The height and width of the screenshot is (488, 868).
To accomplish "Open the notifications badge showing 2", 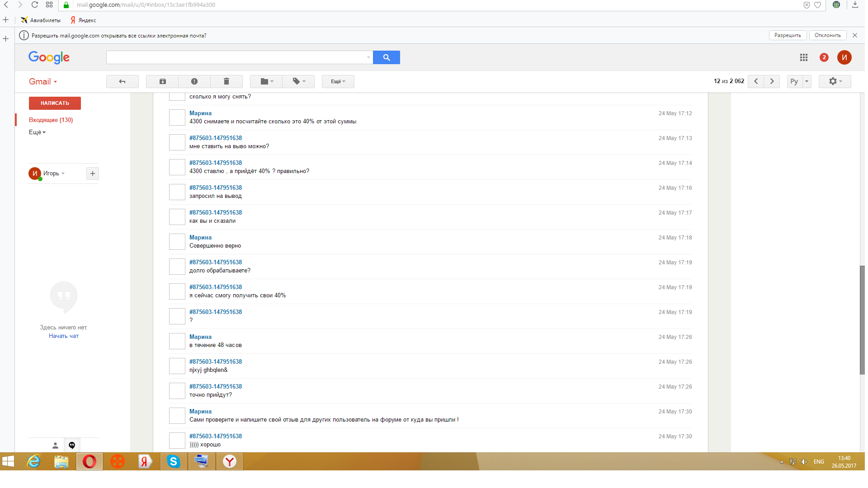I will [x=824, y=57].
